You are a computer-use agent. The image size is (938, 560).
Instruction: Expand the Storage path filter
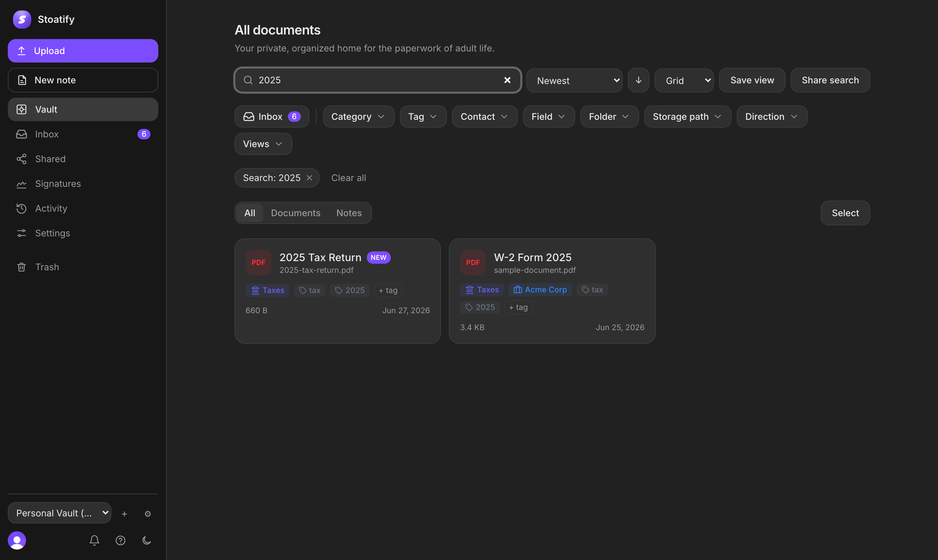687,117
